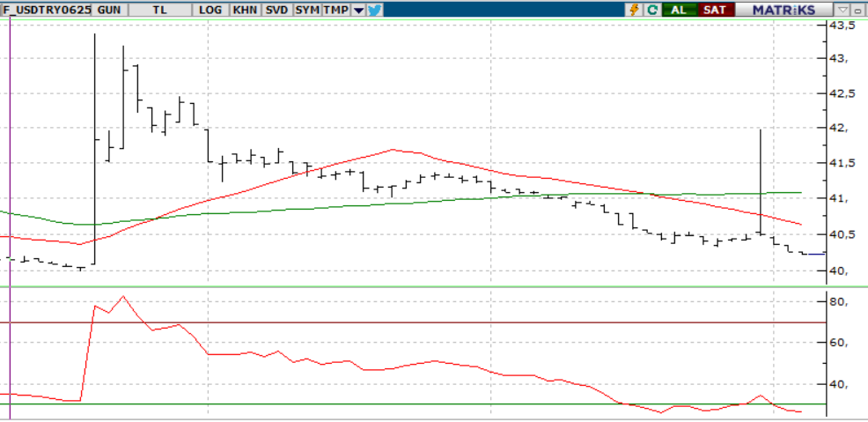
Task: Click the green oversold level line
Action: [412, 403]
